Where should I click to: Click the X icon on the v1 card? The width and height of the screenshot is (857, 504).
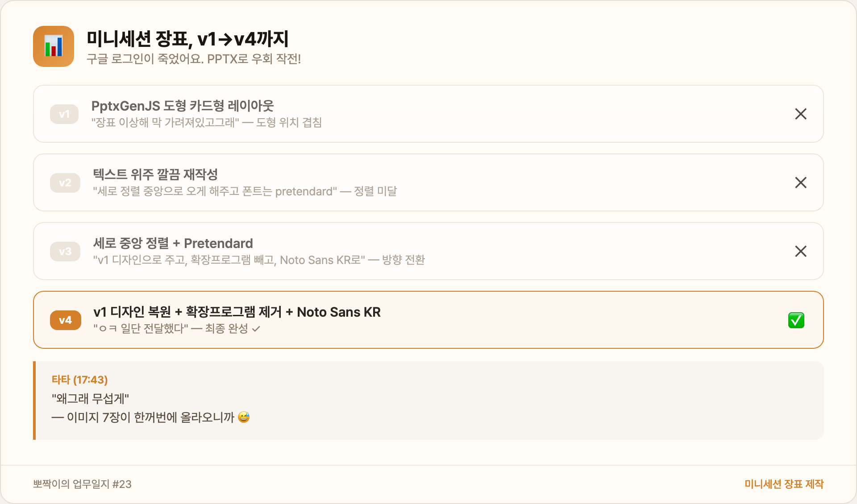point(801,114)
